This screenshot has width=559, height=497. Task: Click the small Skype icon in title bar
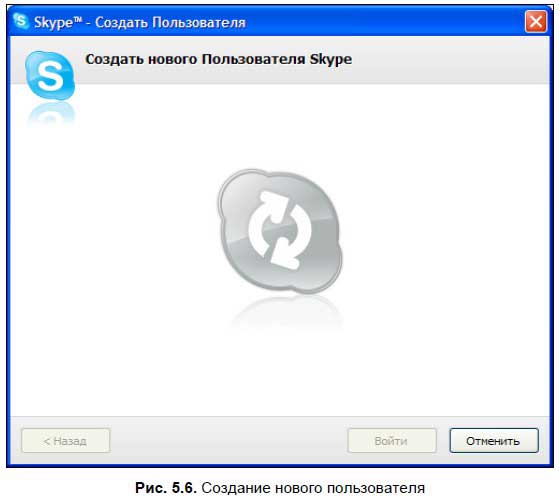(x=20, y=21)
